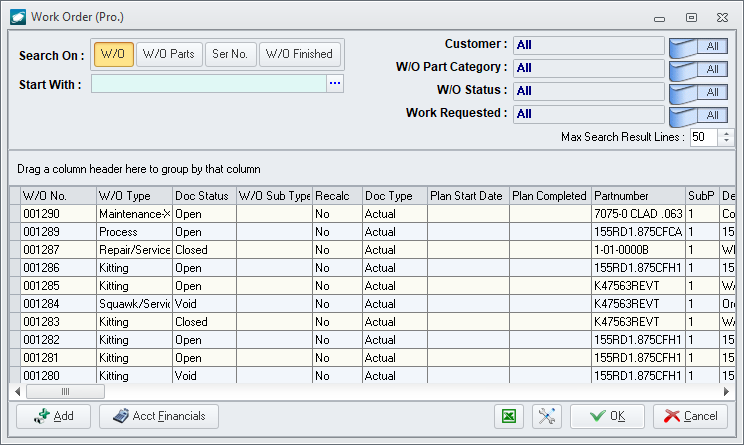744x445 pixels.
Task: Open the tools settings icon button
Action: click(x=547, y=416)
